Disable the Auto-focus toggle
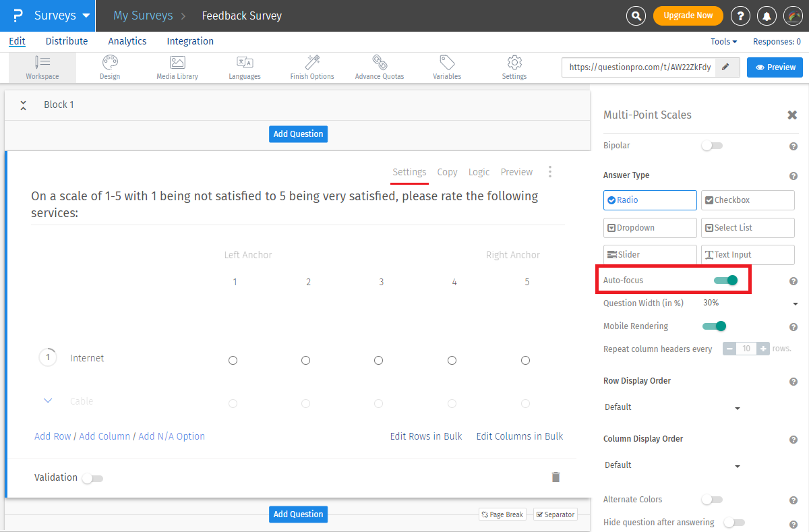This screenshot has height=532, width=809. tap(725, 280)
